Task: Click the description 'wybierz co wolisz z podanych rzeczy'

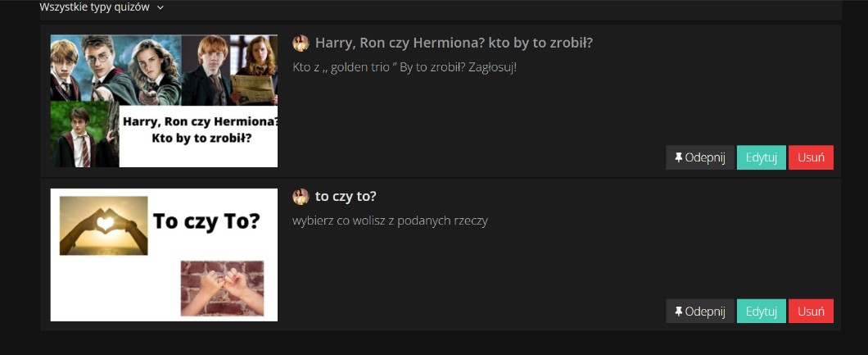Action: 390,221
